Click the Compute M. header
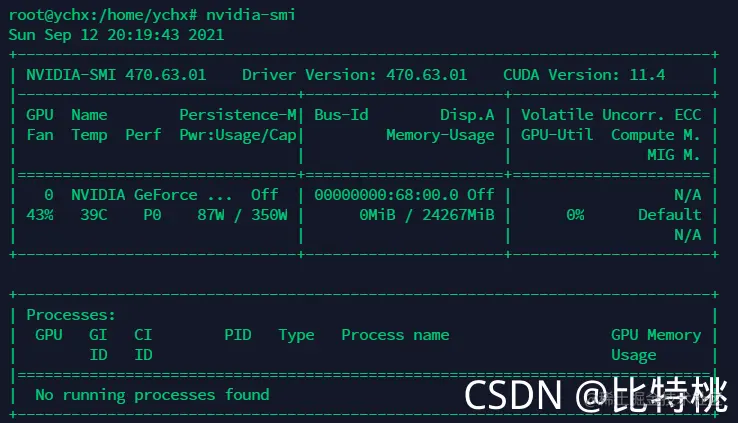Viewport: 738px width, 423px height. coord(656,135)
